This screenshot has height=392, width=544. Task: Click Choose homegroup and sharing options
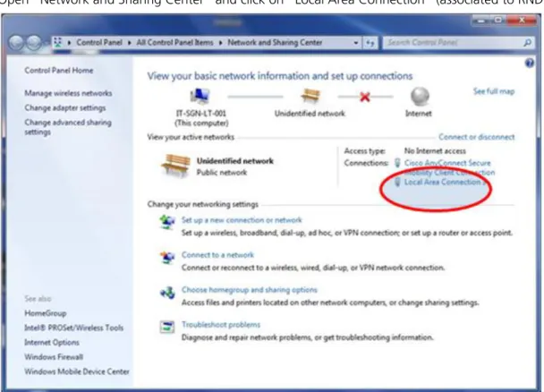pyautogui.click(x=249, y=290)
